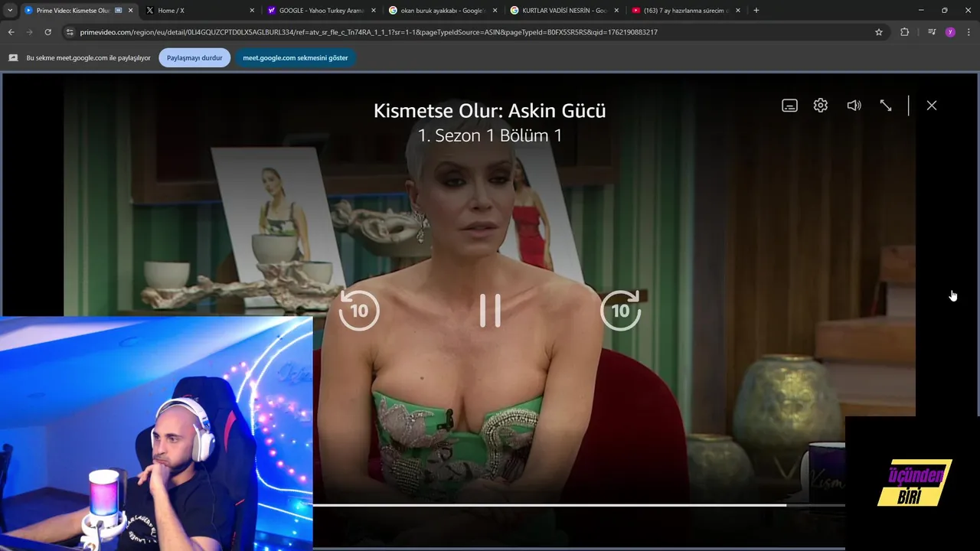Click the Kismetse Olur: Askin Gücü title

point(490,111)
